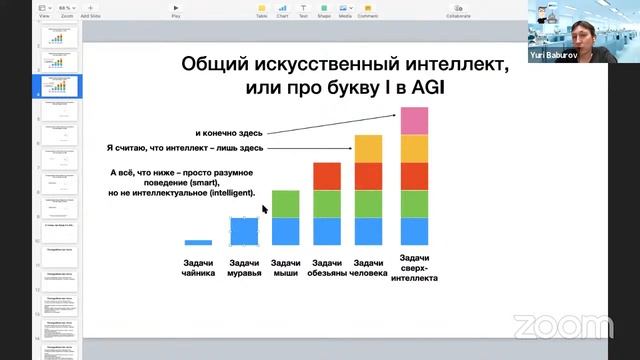Select slide 11 thumbnail in navigator
This screenshot has height=360, width=640.
click(x=60, y=257)
